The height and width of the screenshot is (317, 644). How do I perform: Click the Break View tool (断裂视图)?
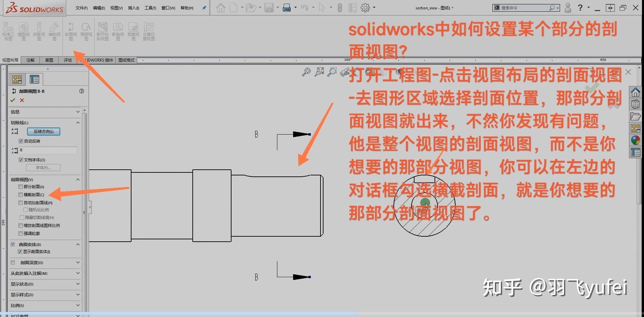118,31
